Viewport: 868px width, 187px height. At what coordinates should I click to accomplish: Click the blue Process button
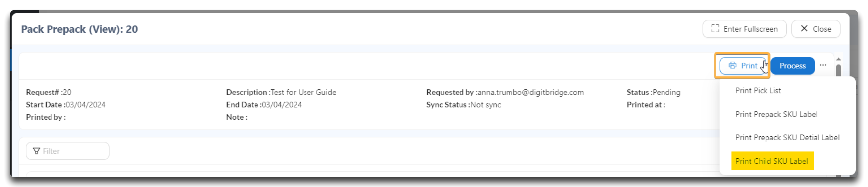click(x=792, y=66)
